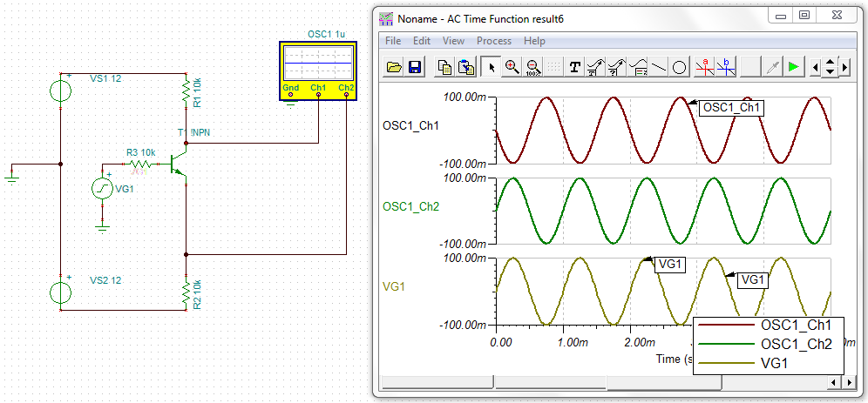This screenshot has width=868, height=403.
Task: Click the first VG1 label box
Action: (x=670, y=265)
